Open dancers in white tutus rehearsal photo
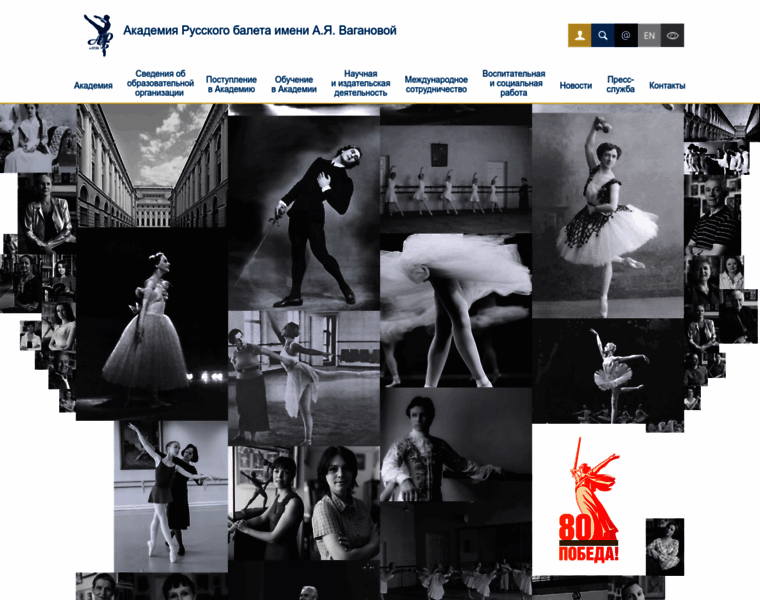 point(456,551)
